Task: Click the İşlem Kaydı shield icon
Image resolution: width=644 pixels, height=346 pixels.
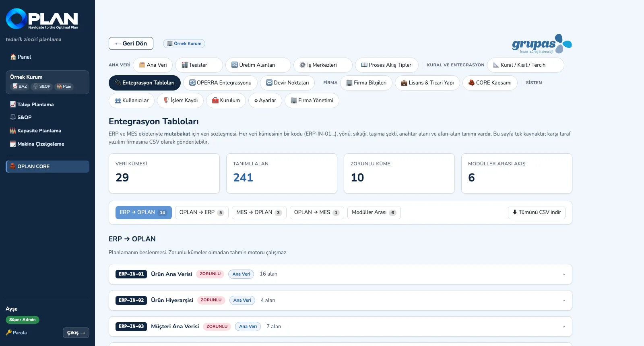Action: point(166,101)
